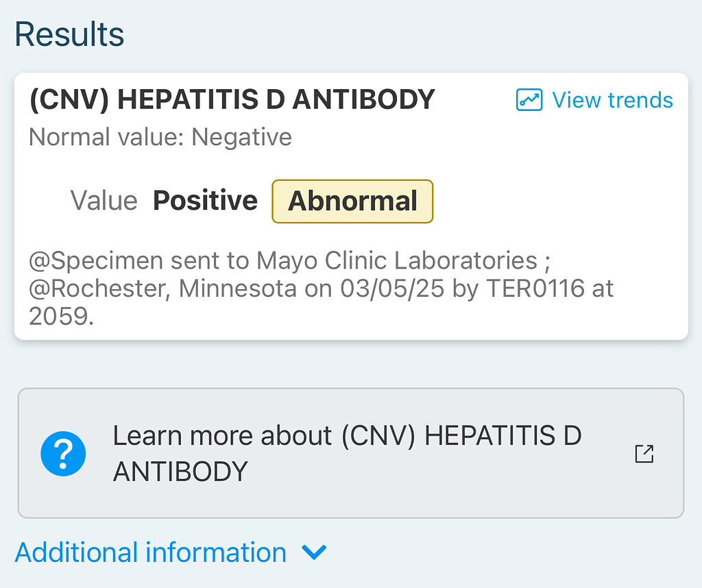Click the Normal value: Negative text

(x=160, y=137)
